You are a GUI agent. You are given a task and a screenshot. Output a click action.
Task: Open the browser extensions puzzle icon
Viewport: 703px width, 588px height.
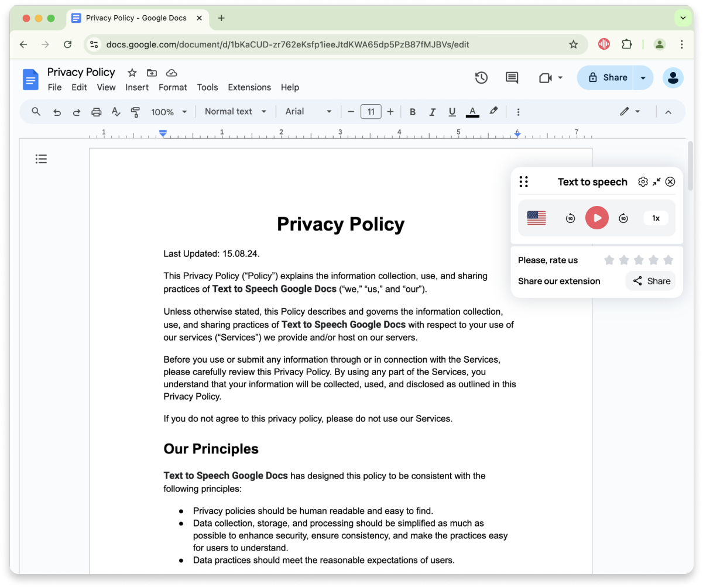(627, 44)
